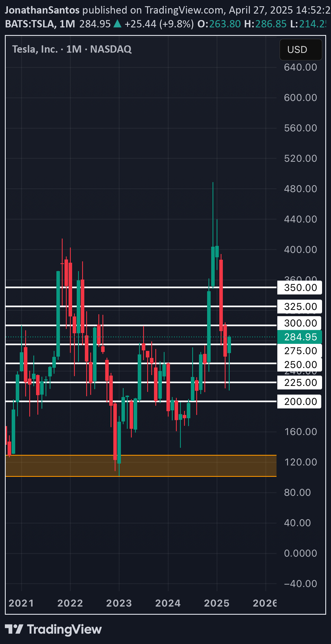The image size is (331, 644).
Task: Click the 0.0000 price axis label
Action: click(x=300, y=553)
